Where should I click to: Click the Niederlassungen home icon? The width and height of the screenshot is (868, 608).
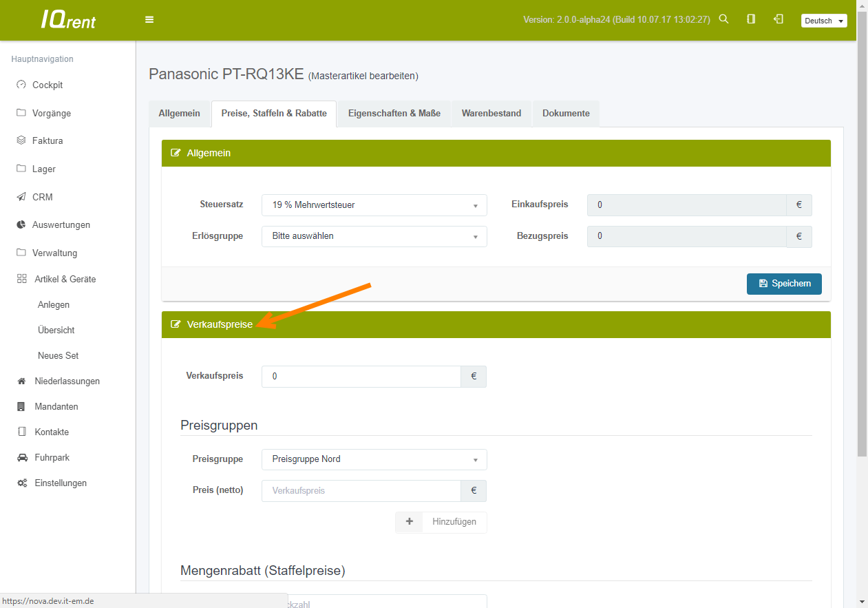pos(21,381)
